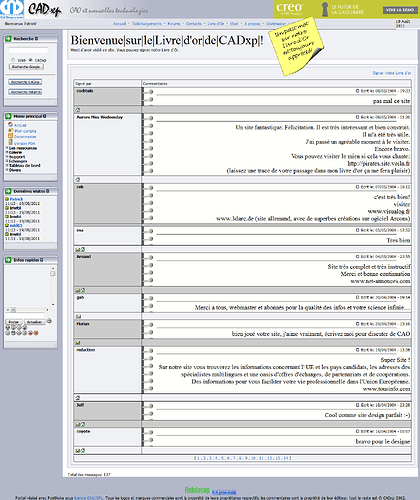Viewport: 420px width, 500px height.
Task: Click the email icon under coyote entry
Action: pos(77,451)
